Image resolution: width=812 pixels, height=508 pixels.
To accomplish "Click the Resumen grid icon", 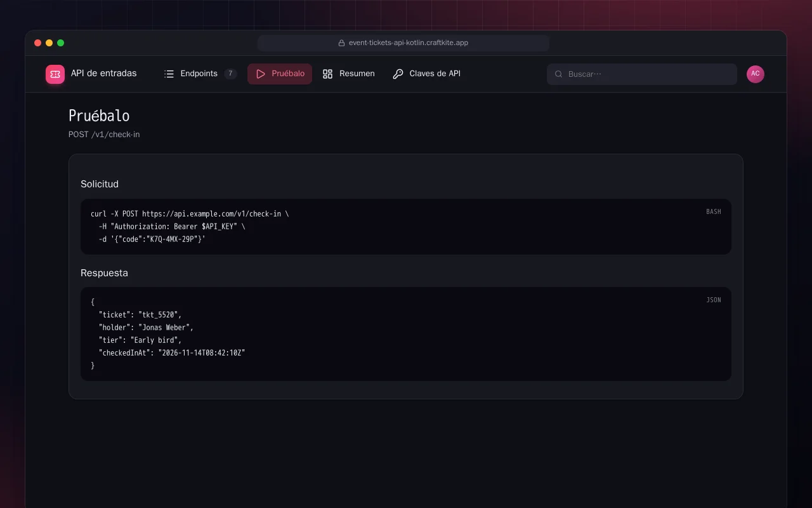I will pos(327,74).
